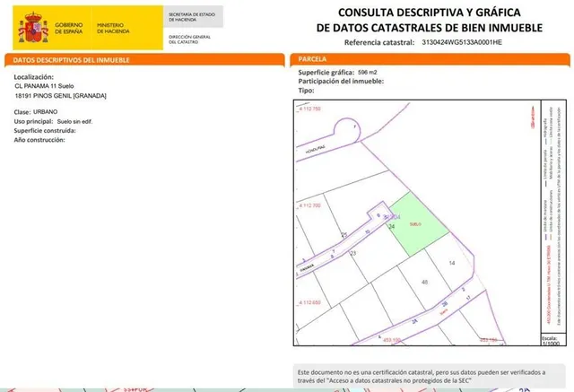Select 'SECRETARÍA DE ESTADO DE HACIENDA' label
Image resolution: width=574 pixels, height=392 pixels.
(x=192, y=17)
